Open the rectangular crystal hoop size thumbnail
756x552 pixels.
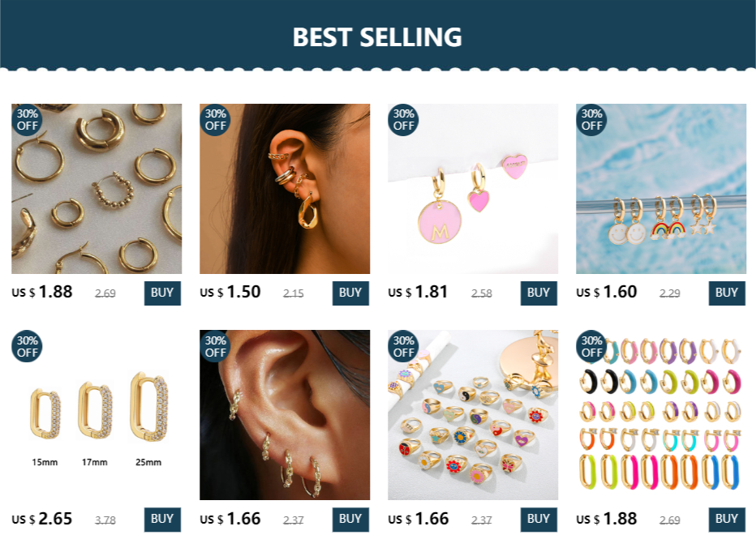pos(97,415)
